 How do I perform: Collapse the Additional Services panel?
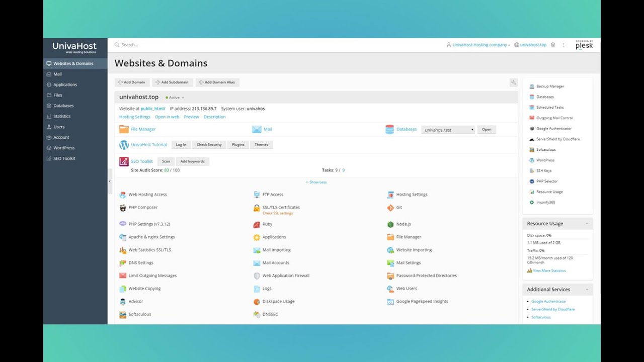pos(587,290)
